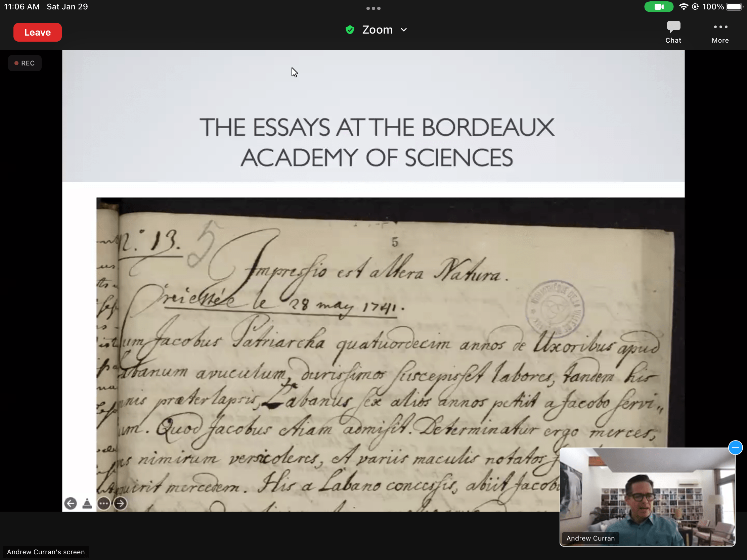Open slideshow more options ellipsis
Screen dimensions: 747x560
tap(104, 503)
